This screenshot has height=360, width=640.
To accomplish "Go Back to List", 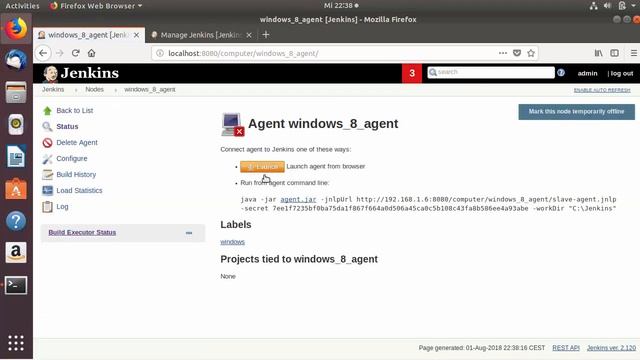I will [74, 111].
